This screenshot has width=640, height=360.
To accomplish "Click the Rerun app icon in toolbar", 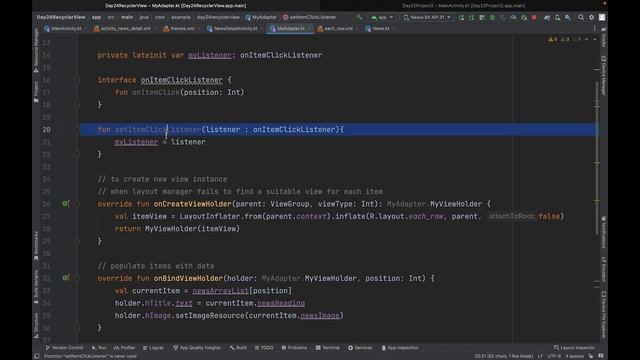I will (461, 18).
